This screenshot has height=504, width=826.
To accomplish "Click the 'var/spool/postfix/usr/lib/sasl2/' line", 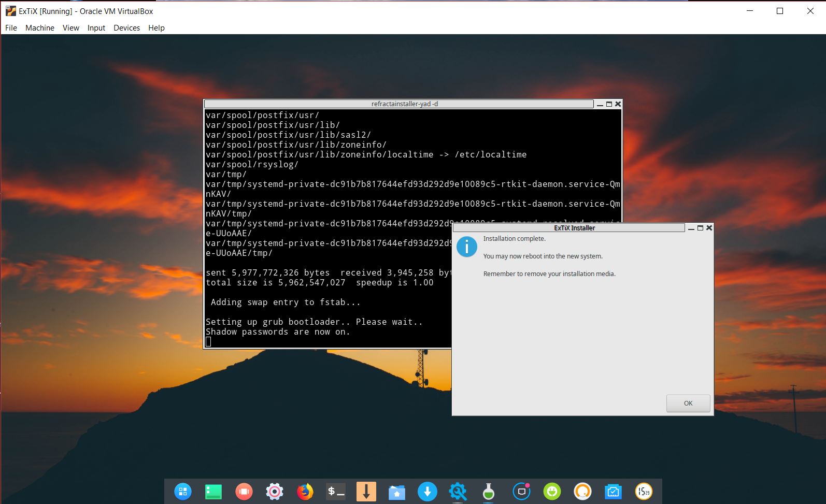I will pos(288,135).
